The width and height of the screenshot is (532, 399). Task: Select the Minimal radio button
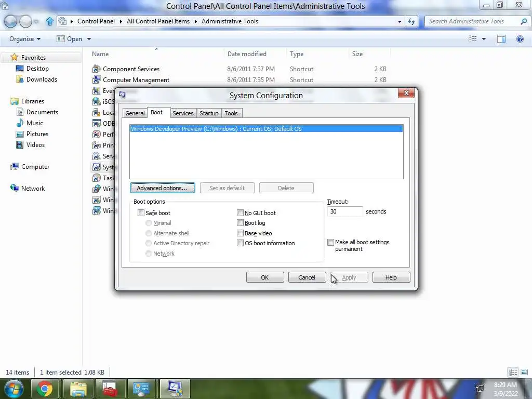[x=148, y=223]
